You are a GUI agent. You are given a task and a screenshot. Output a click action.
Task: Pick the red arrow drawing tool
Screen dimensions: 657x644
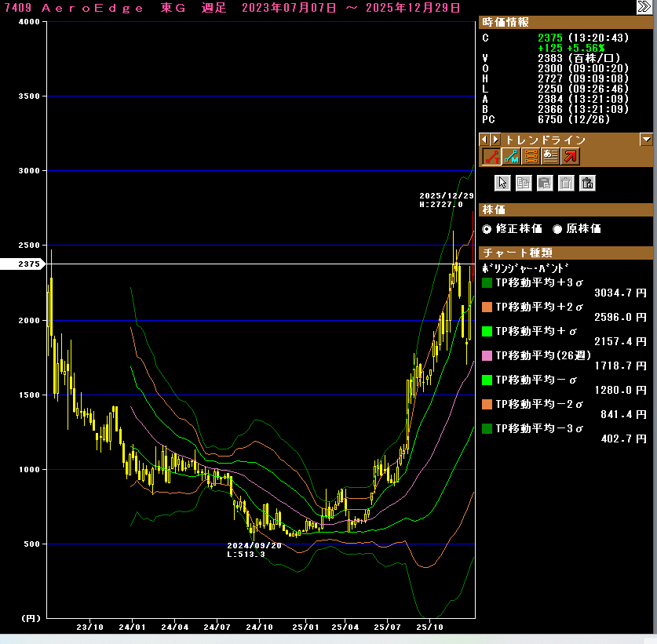[x=571, y=156]
